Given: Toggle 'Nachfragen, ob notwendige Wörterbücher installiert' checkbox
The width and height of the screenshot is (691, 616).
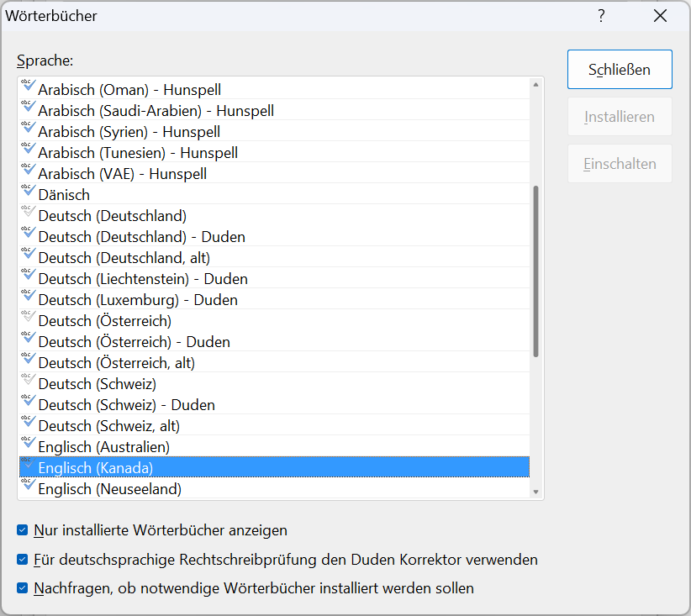Looking at the screenshot, I should click(23, 588).
